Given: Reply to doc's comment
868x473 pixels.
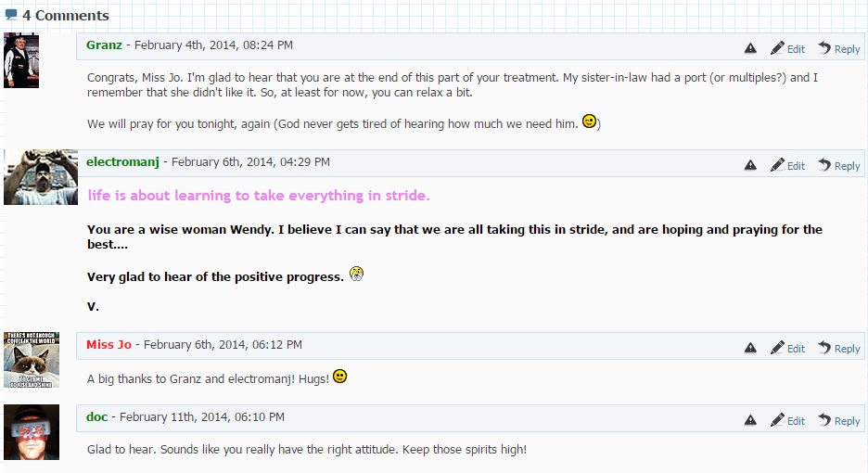Looking at the screenshot, I should coord(839,420).
